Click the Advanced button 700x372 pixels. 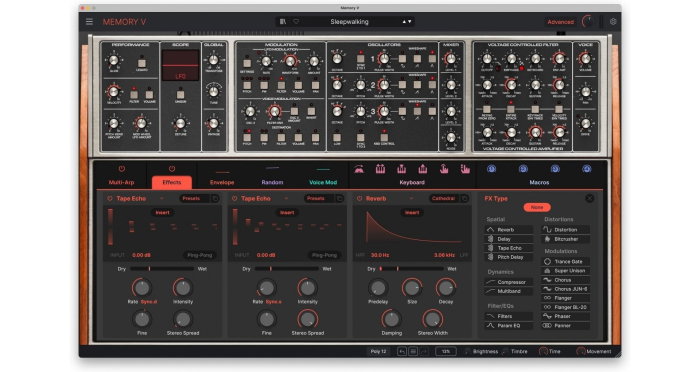(x=560, y=22)
